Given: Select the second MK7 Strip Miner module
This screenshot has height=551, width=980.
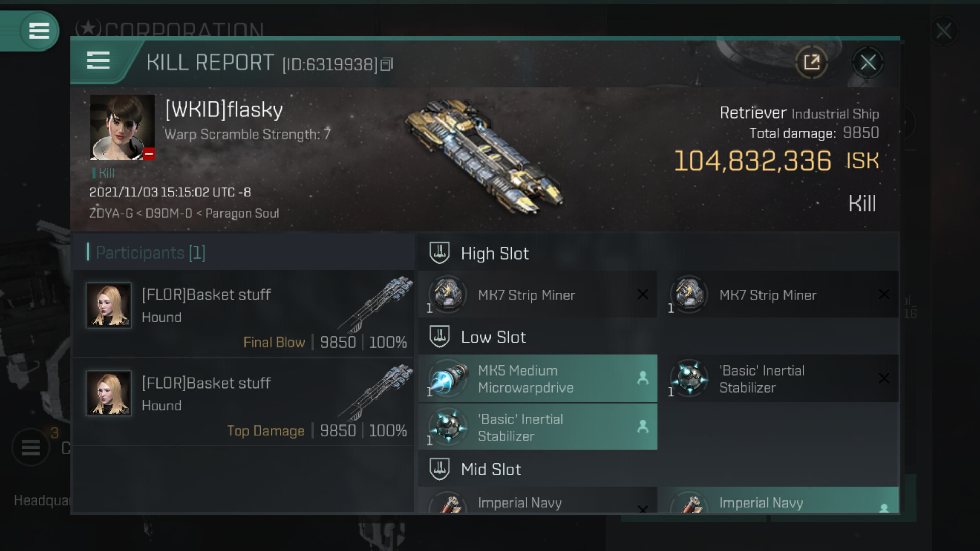Looking at the screenshot, I should tap(779, 295).
